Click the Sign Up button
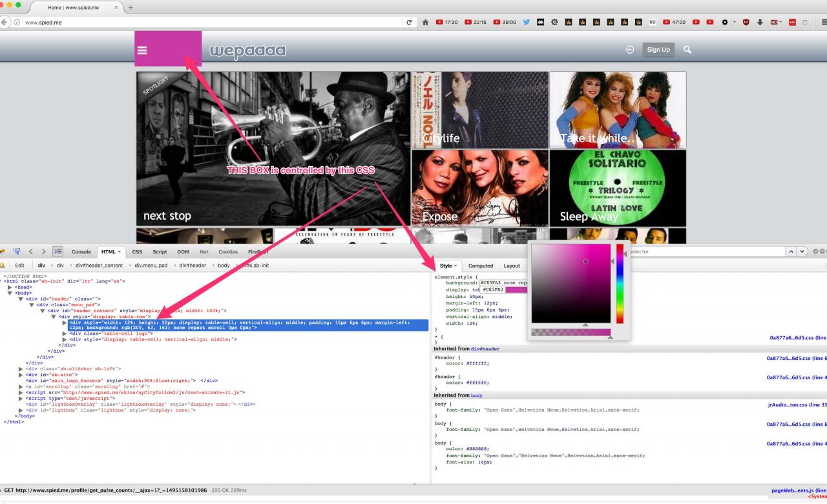The image size is (827, 504). [658, 49]
